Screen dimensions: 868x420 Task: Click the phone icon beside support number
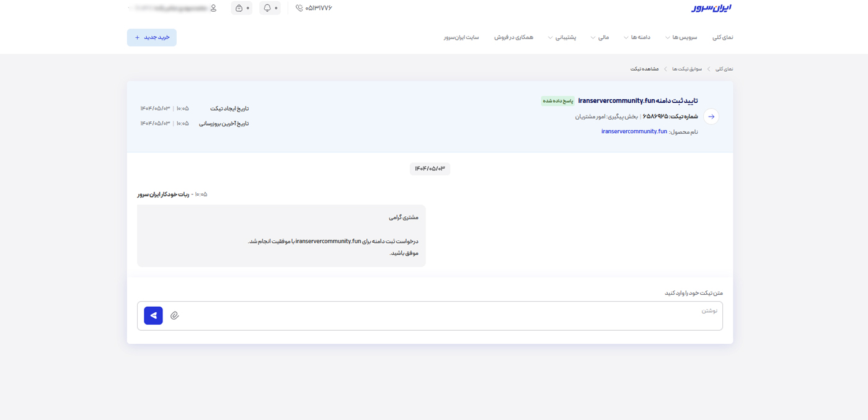pos(299,8)
